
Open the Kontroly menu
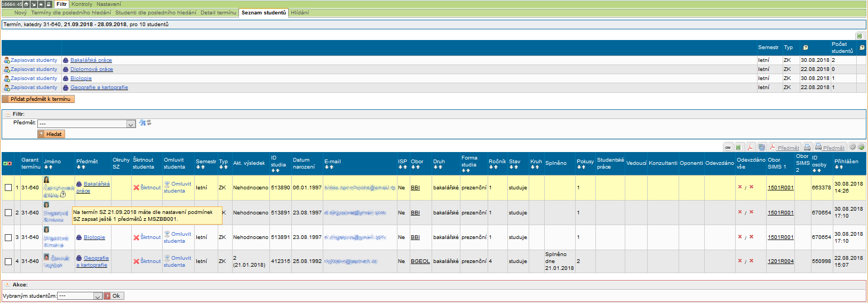[82, 4]
